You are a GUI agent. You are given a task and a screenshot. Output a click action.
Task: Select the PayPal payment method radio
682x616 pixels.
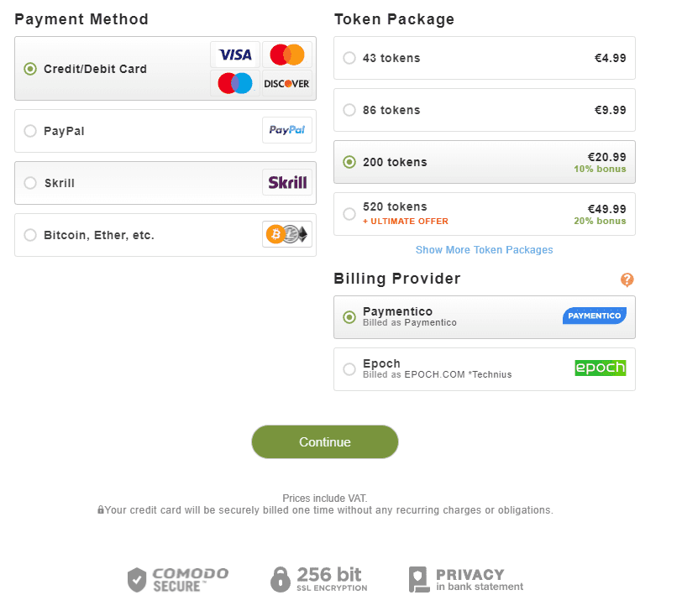(x=30, y=131)
